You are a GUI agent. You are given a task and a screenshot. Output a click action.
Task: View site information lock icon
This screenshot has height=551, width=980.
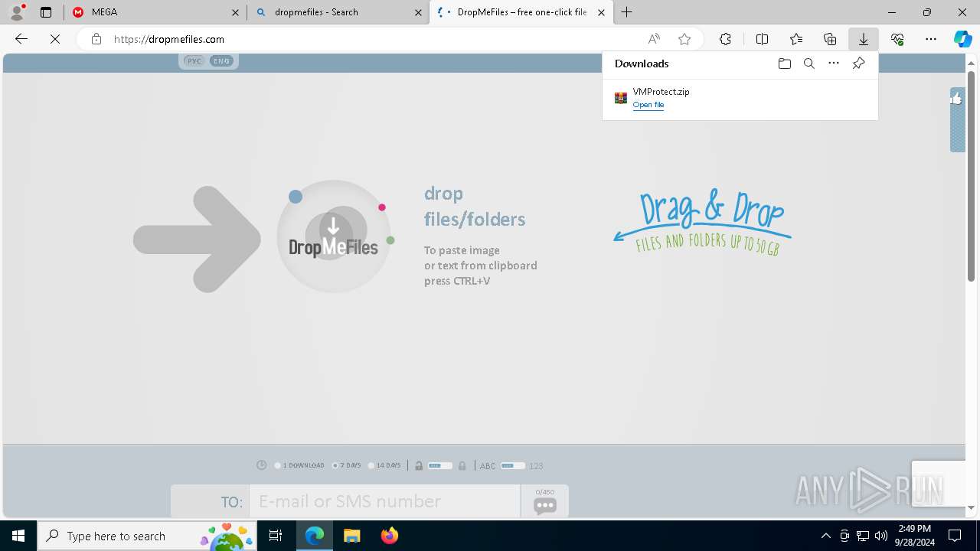96,39
